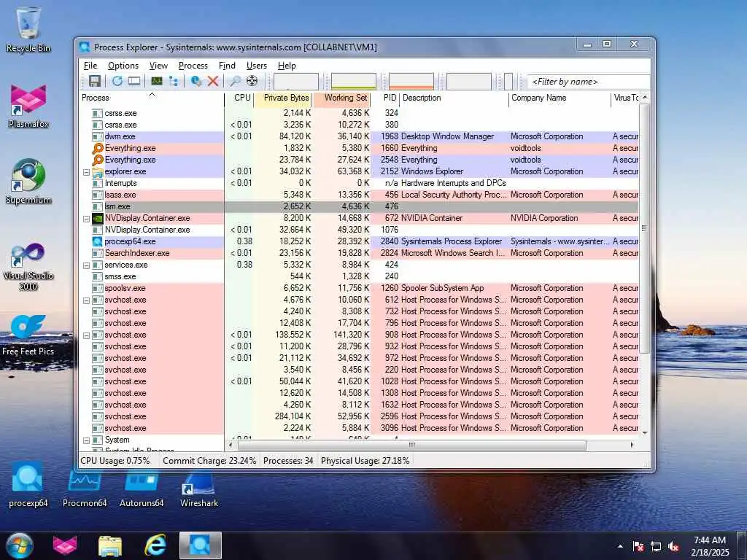Click the first Everything.exe orange icon
Screen dimensions: 747x560
click(98, 148)
